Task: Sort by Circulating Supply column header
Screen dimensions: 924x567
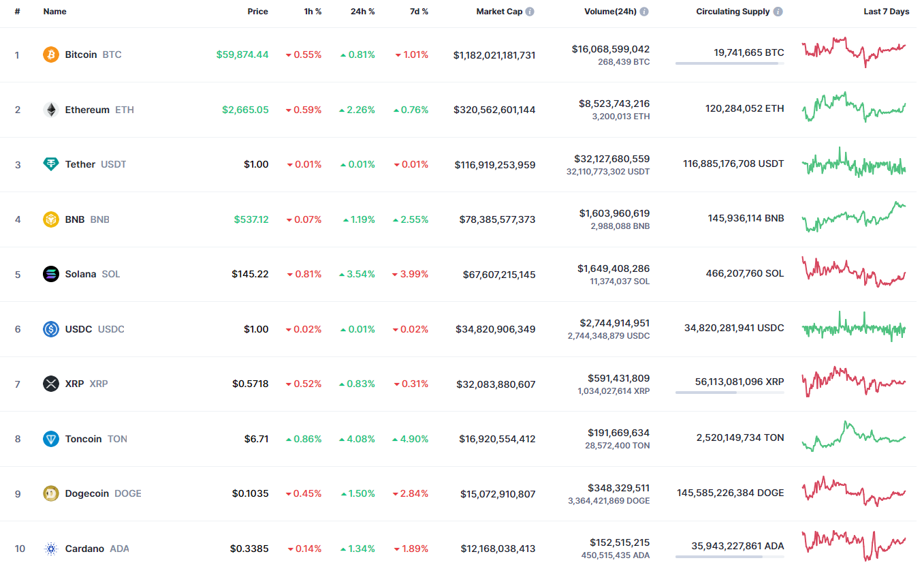Action: (733, 12)
